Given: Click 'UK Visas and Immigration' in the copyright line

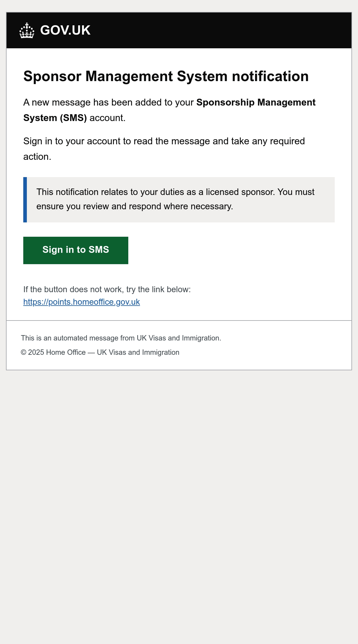Looking at the screenshot, I should pyautogui.click(x=138, y=352).
